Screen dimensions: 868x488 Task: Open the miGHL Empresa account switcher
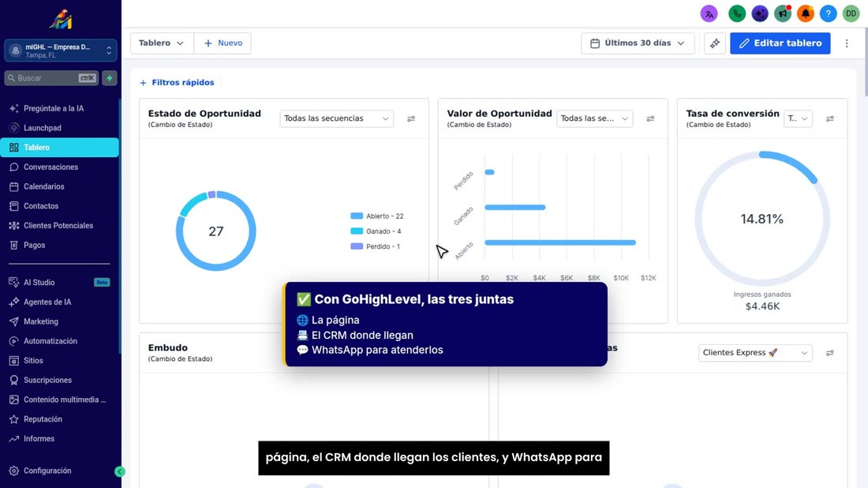[60, 51]
